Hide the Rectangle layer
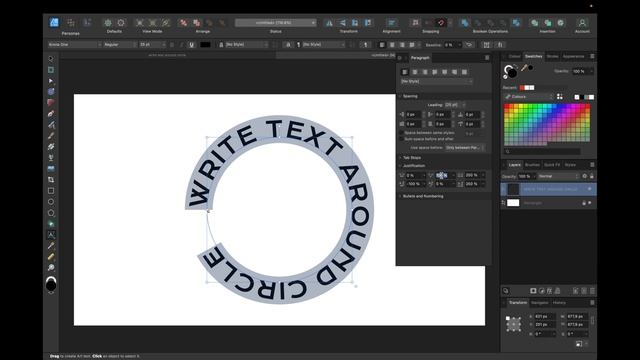This screenshot has width=640, height=360. click(x=590, y=203)
